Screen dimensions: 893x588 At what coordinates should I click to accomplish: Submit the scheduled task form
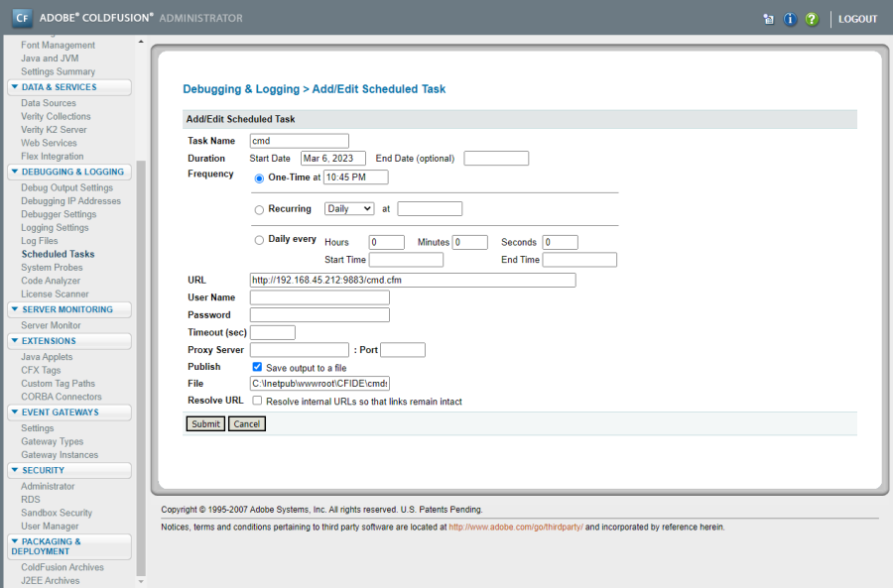point(205,424)
